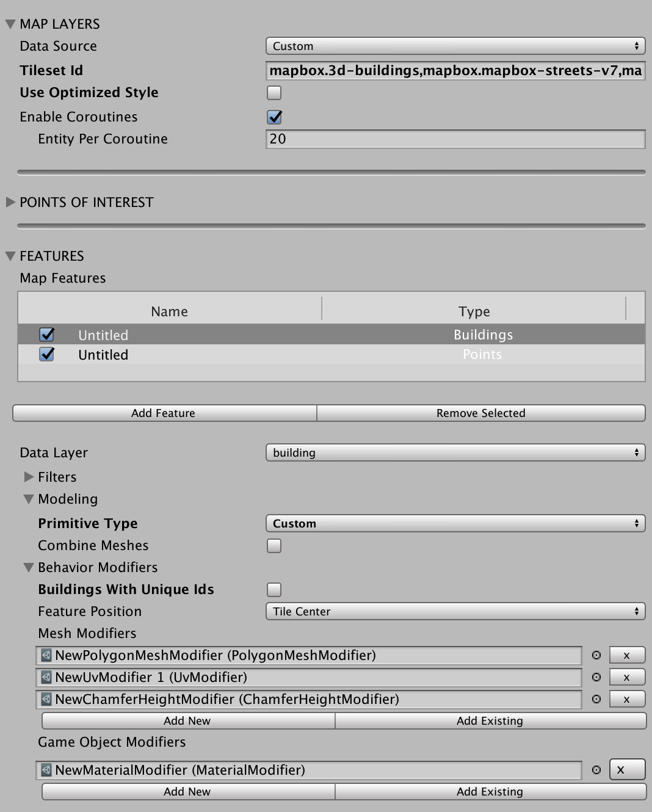This screenshot has height=812, width=652.
Task: Open the Feature Position dropdown
Action: (x=455, y=611)
